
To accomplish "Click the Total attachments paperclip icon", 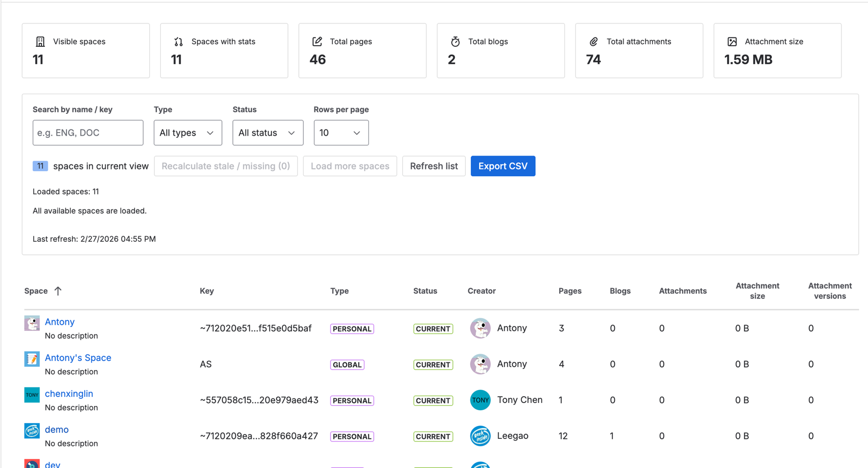I will pyautogui.click(x=594, y=41).
